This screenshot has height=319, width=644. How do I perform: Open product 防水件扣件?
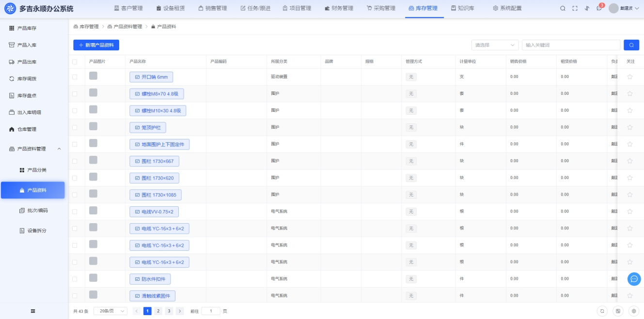[x=150, y=279]
